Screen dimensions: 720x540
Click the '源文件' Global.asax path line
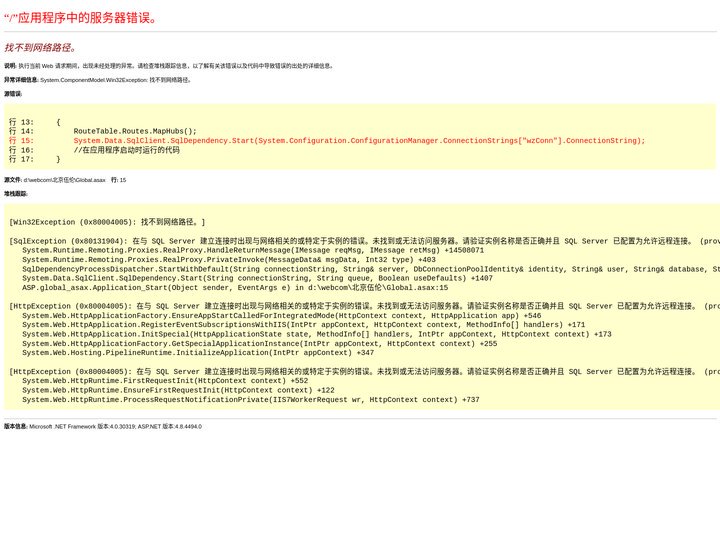[x=65, y=180]
